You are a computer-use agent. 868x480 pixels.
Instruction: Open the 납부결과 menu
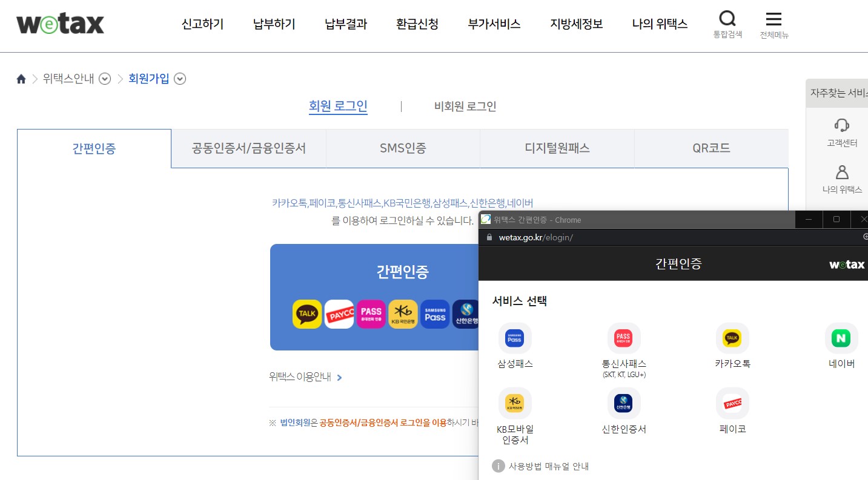346,24
